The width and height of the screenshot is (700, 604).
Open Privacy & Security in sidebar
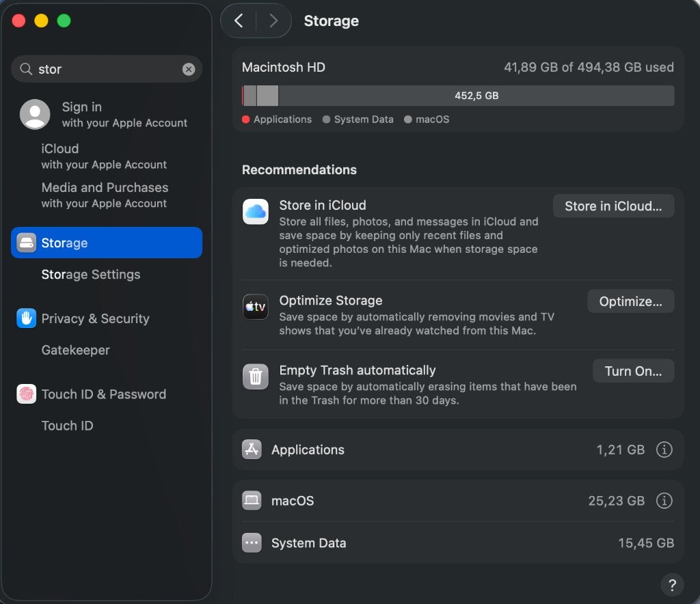coord(107,318)
